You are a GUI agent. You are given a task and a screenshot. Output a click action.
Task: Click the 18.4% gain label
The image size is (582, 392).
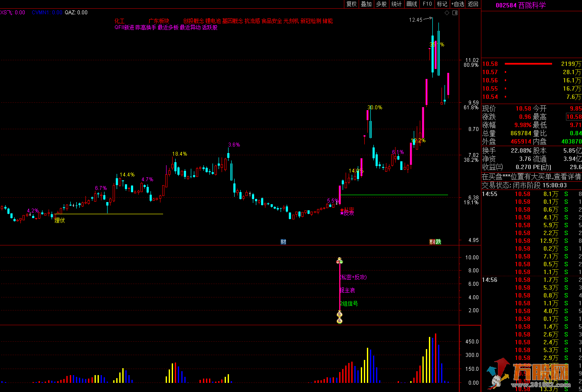pyautogui.click(x=180, y=154)
